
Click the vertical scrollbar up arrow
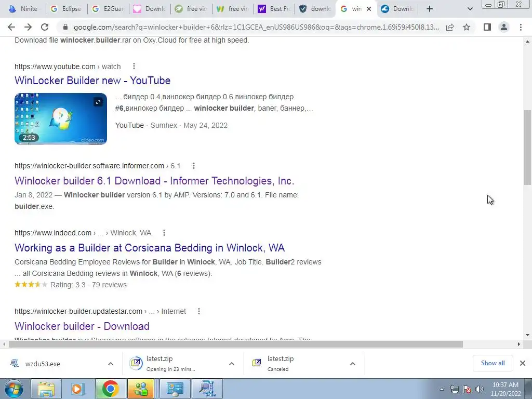point(528,42)
